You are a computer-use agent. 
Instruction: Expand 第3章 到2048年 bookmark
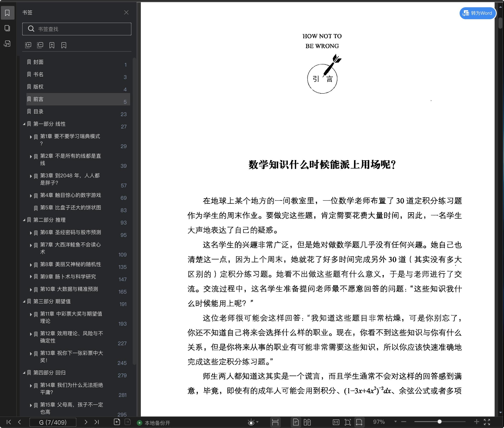click(31, 176)
